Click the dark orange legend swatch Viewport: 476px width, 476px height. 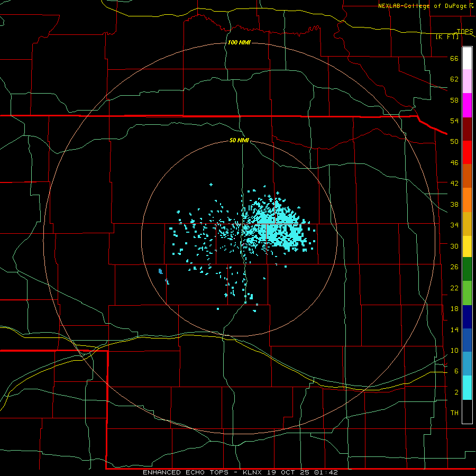coord(467,176)
